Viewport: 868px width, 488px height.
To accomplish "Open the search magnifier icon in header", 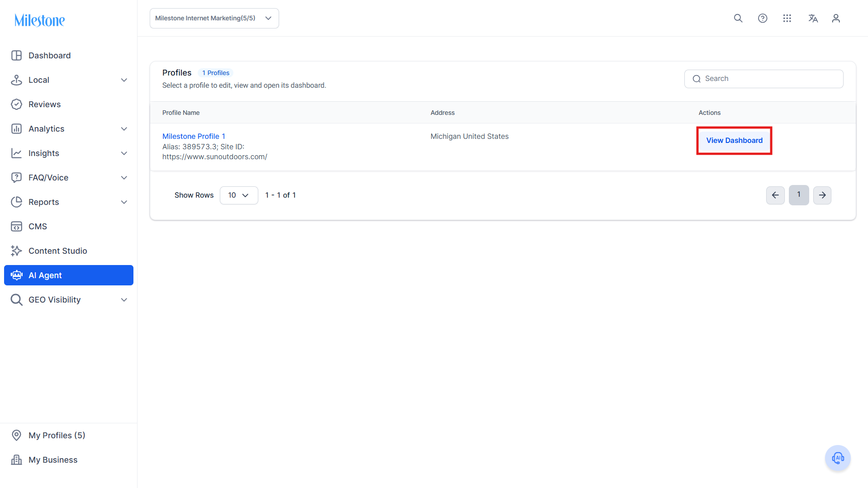I will [x=738, y=18].
